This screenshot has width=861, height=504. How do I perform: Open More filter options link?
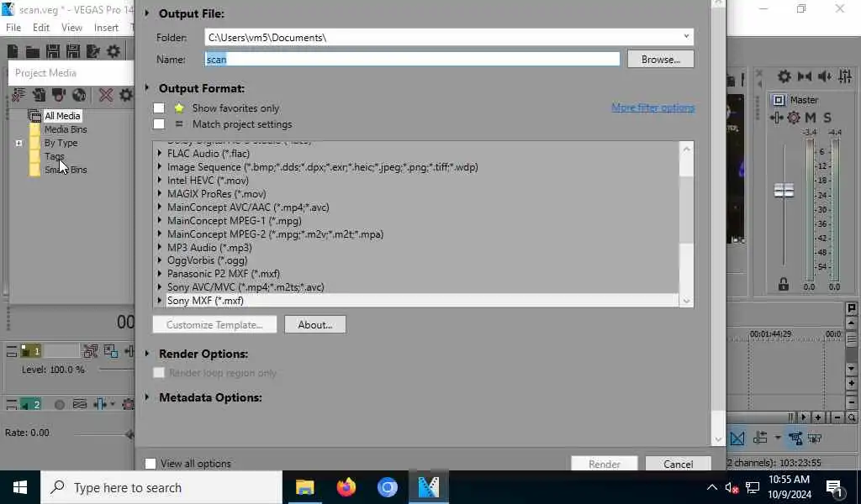(x=652, y=108)
